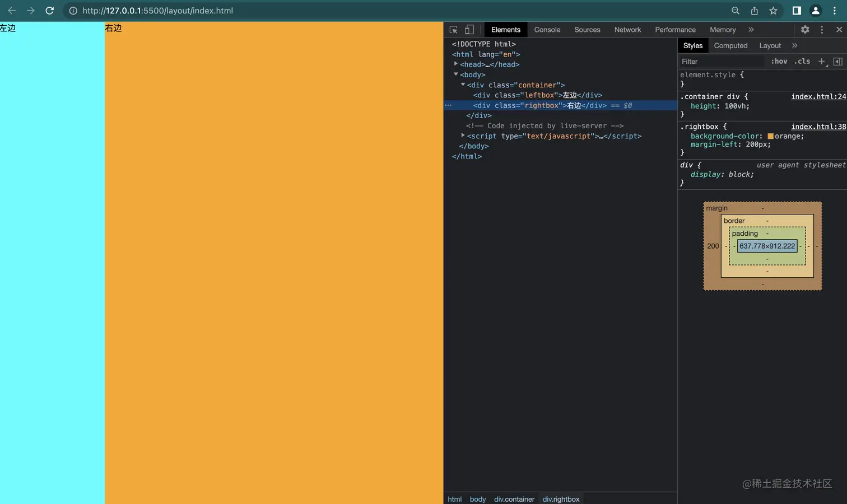Viewport: 847px width, 504px height.
Task: Toggle element state with :hov
Action: (779, 62)
